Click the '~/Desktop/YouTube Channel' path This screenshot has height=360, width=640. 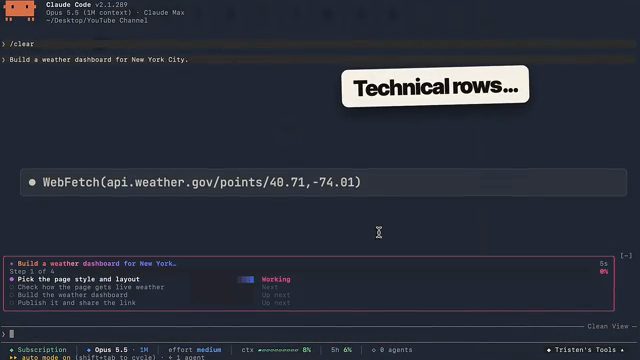97,20
